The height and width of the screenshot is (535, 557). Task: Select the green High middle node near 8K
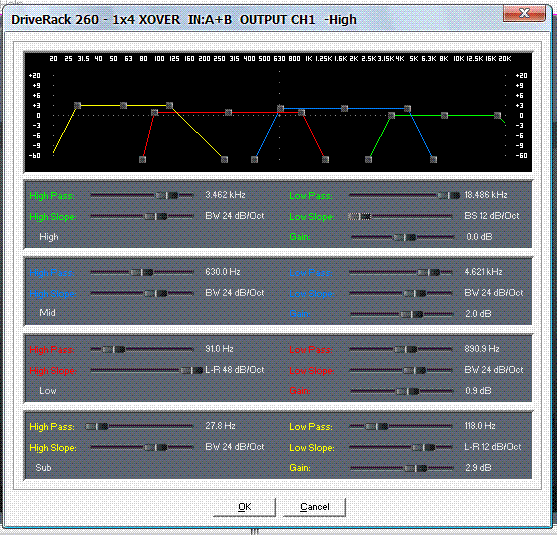point(444,115)
